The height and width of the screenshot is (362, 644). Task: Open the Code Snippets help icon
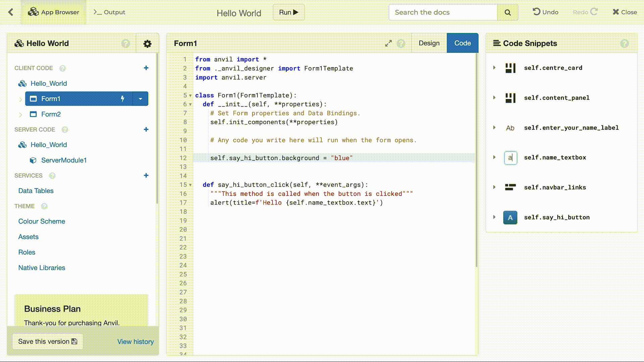tap(625, 43)
